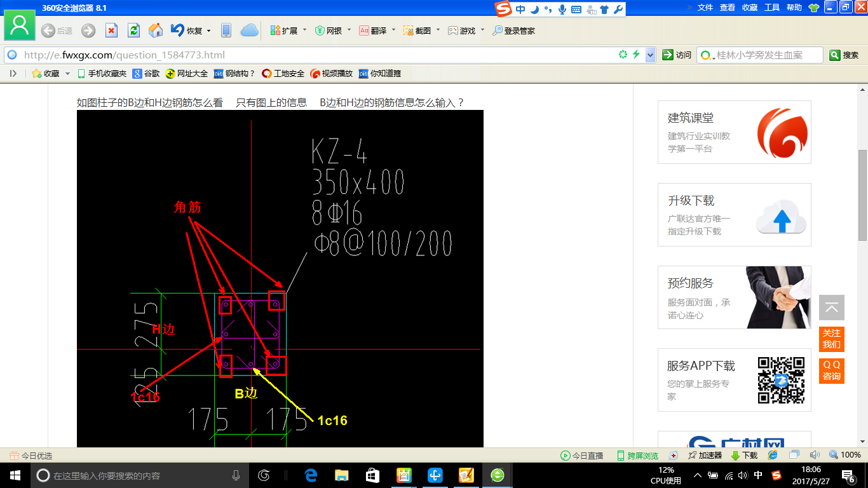Click the back-to-top arrow button
The image size is (868, 488).
(x=831, y=308)
